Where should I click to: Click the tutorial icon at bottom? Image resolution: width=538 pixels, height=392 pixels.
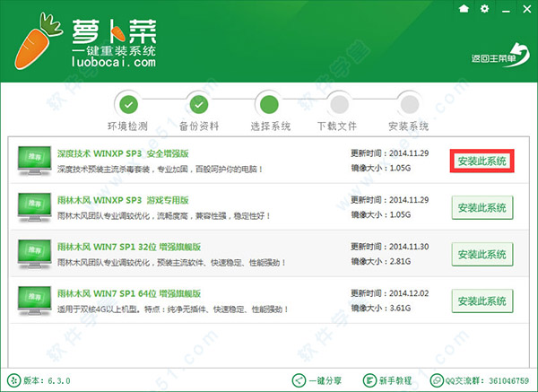click(x=369, y=380)
